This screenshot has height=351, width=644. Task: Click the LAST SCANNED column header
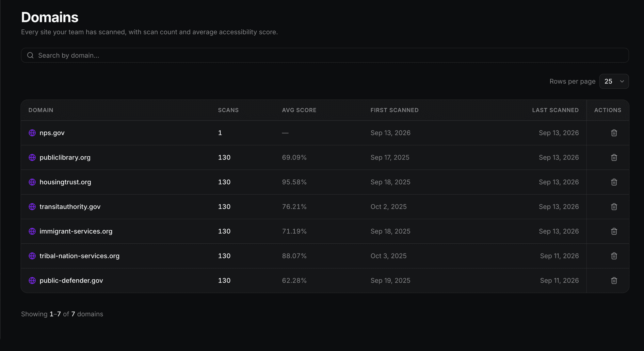tap(556, 110)
